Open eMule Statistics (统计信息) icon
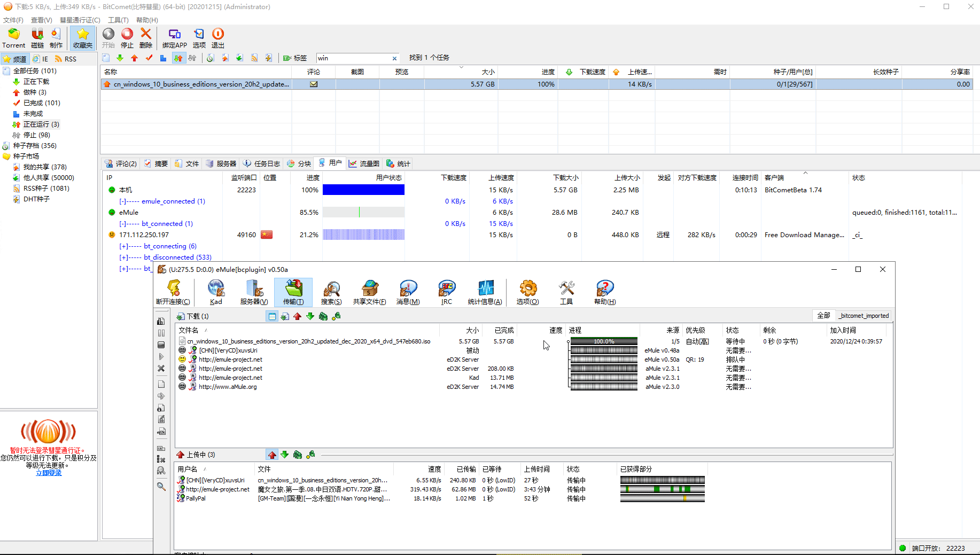Image resolution: width=980 pixels, height=555 pixels. 485,292
